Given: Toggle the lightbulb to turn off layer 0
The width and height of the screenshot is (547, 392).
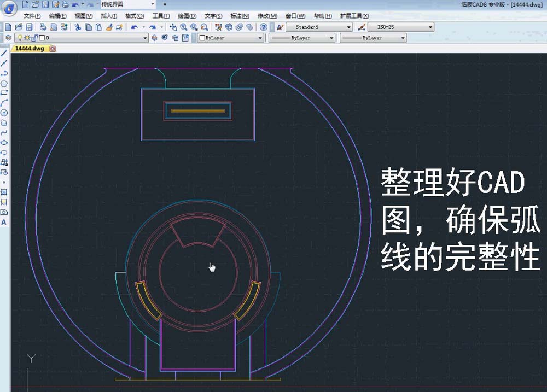Looking at the screenshot, I should (x=19, y=38).
